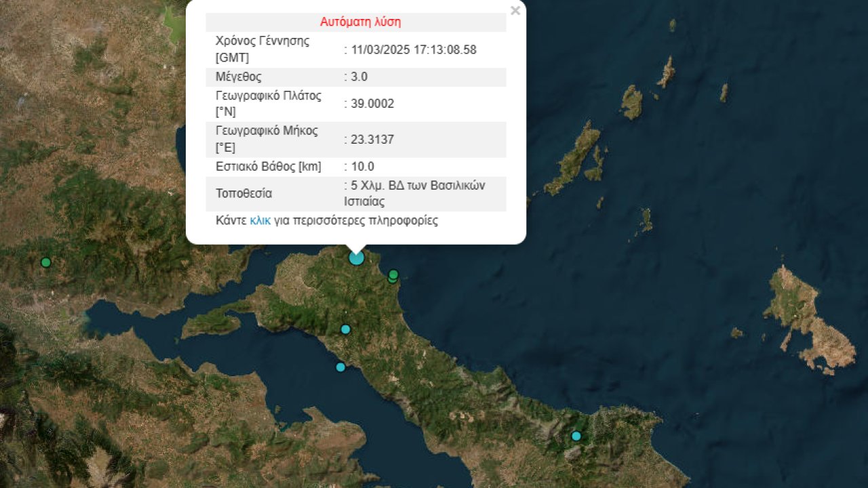Click the origin time value 11/03/2025 17:13:08.58
The image size is (868, 488).
coord(414,49)
